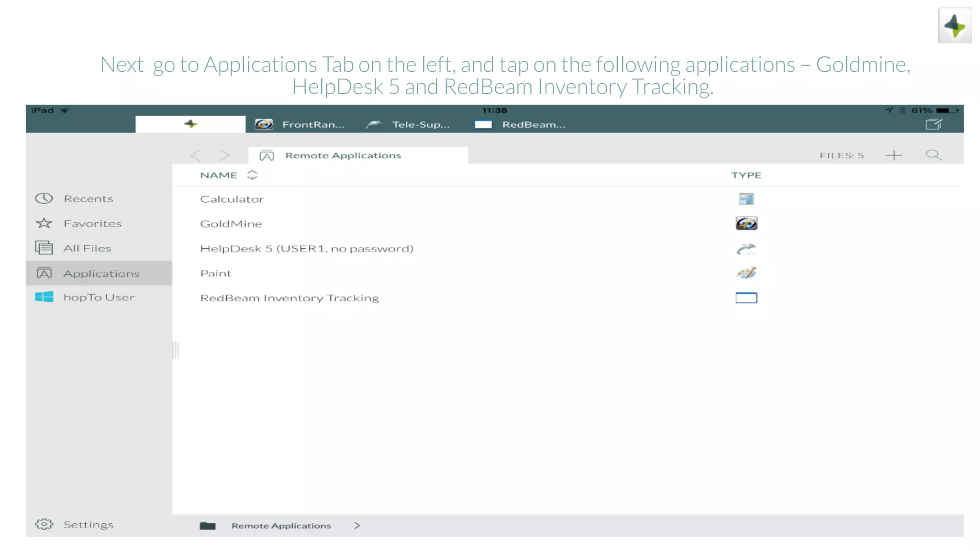Viewport: 980px width, 551px height.
Task: Click the Favorites star icon
Action: click(x=44, y=223)
